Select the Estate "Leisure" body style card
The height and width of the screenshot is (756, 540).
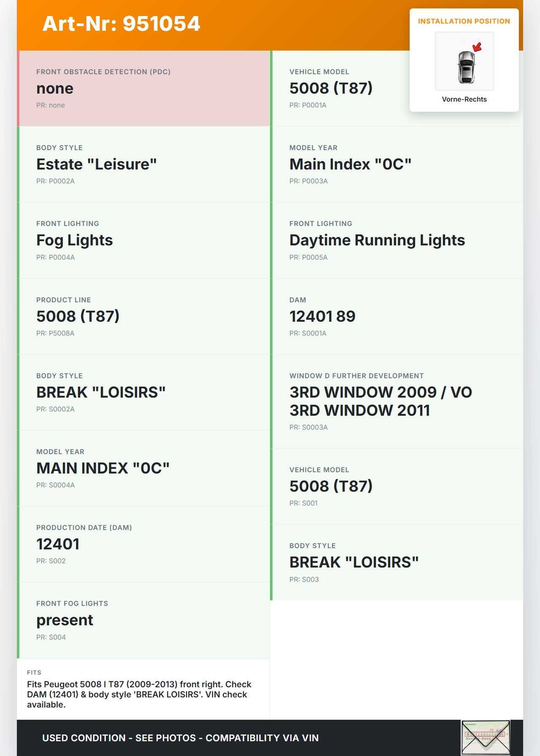(144, 164)
